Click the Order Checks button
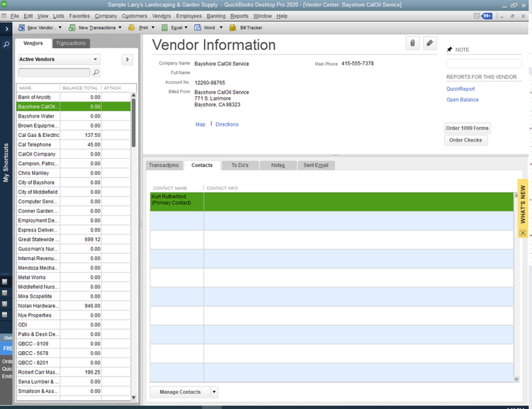Viewport: 532px width, 409px height. pyautogui.click(x=466, y=140)
